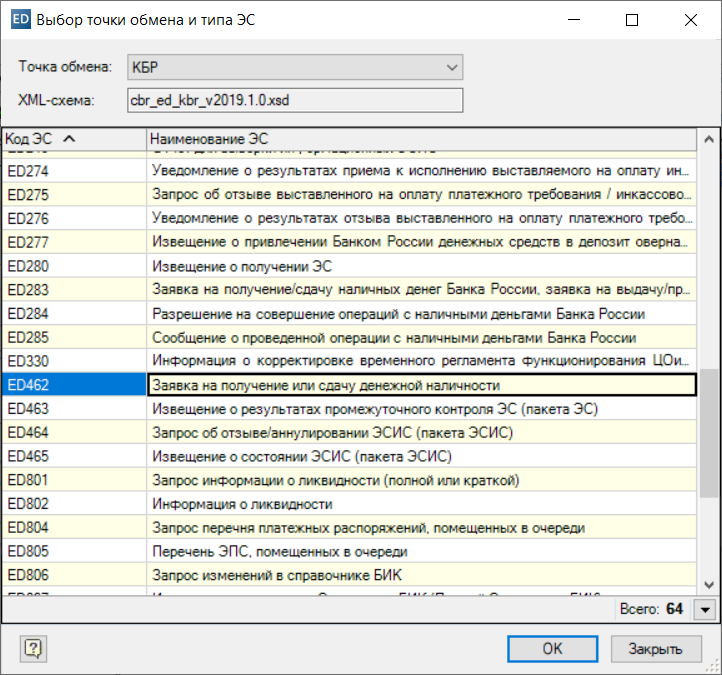The width and height of the screenshot is (722, 675).
Task: Click scrollbar up arrow in the list
Action: tap(709, 139)
